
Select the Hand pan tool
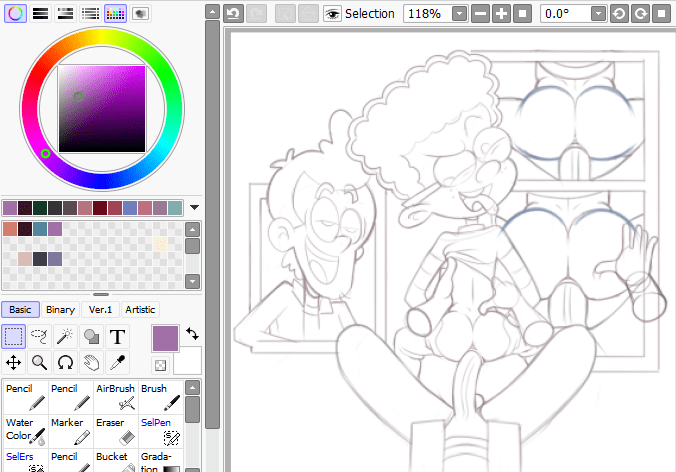pyautogui.click(x=91, y=363)
